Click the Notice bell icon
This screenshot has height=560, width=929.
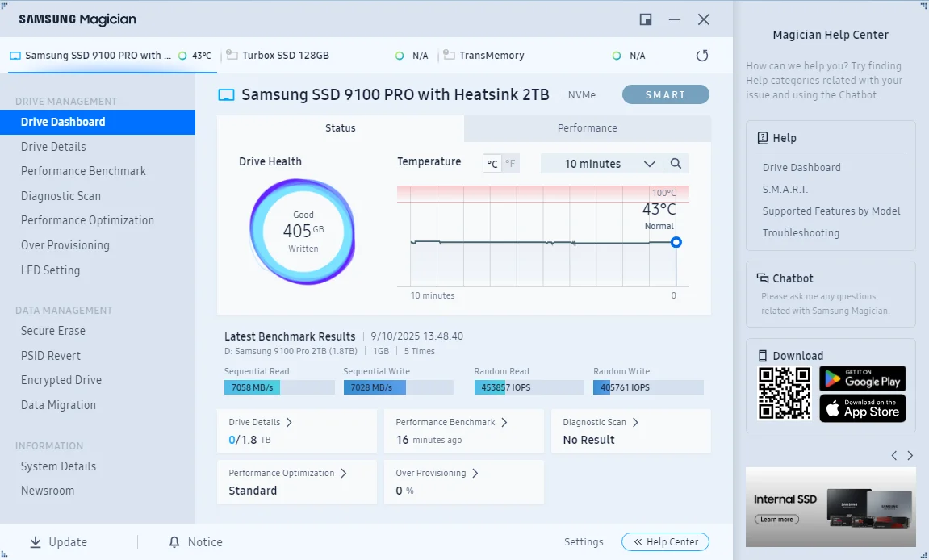[174, 542]
